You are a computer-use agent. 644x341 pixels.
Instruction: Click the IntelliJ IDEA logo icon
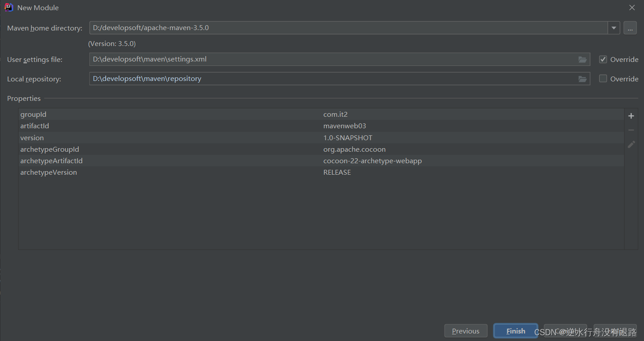pyautogui.click(x=8, y=8)
